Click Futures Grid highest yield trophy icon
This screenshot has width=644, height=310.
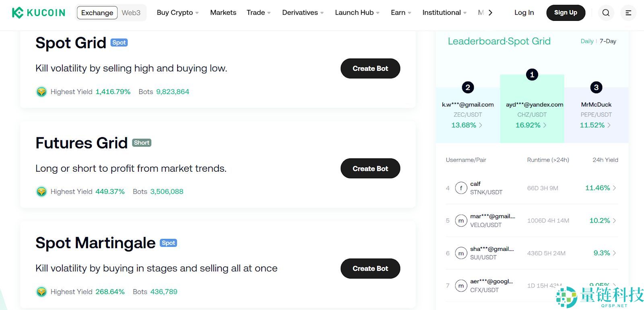tap(41, 191)
